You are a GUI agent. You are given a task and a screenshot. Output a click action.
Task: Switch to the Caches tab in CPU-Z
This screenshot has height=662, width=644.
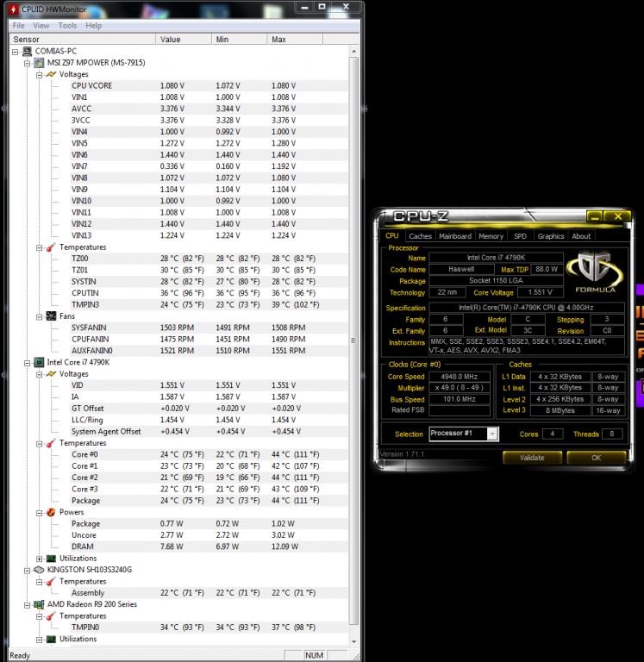click(x=420, y=236)
